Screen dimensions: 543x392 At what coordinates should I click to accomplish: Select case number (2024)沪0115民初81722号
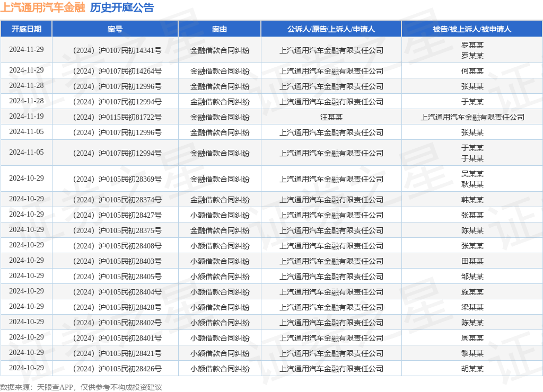click(x=117, y=117)
